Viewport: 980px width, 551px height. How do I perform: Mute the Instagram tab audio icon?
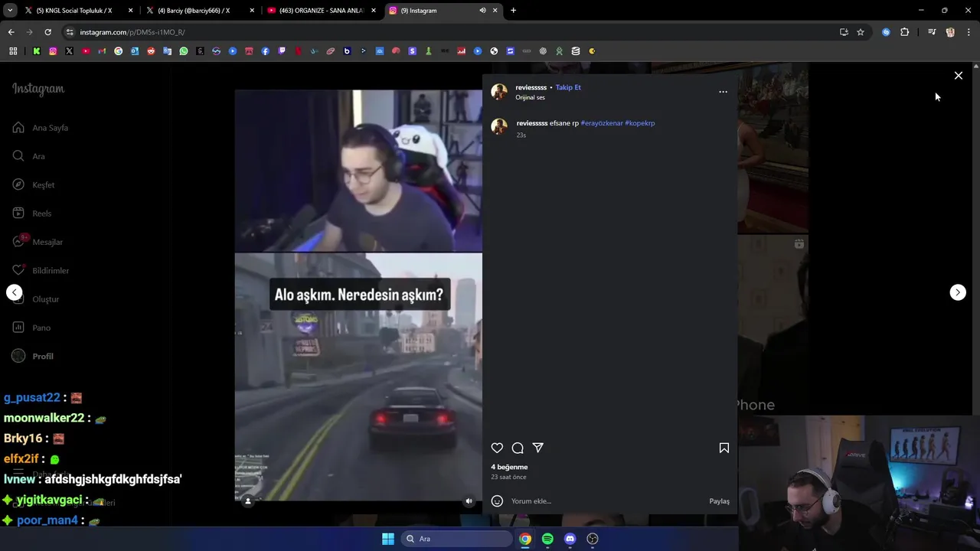(x=482, y=11)
